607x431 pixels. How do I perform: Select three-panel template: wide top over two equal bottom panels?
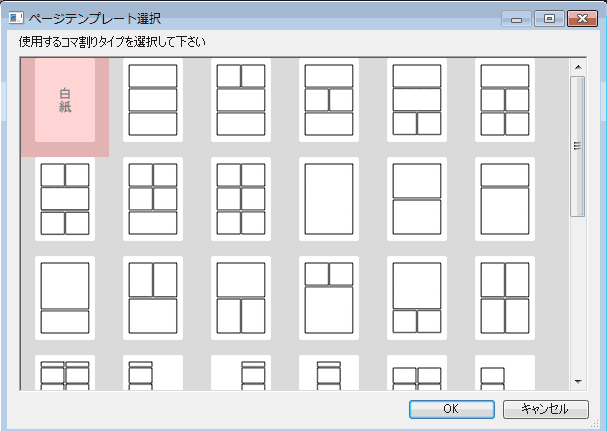click(x=241, y=298)
